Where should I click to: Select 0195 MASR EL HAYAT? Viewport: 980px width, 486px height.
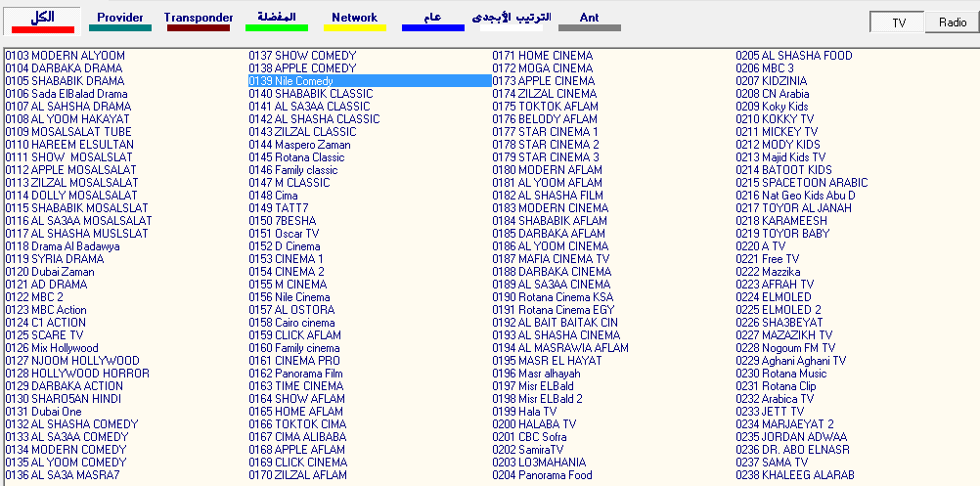547,361
